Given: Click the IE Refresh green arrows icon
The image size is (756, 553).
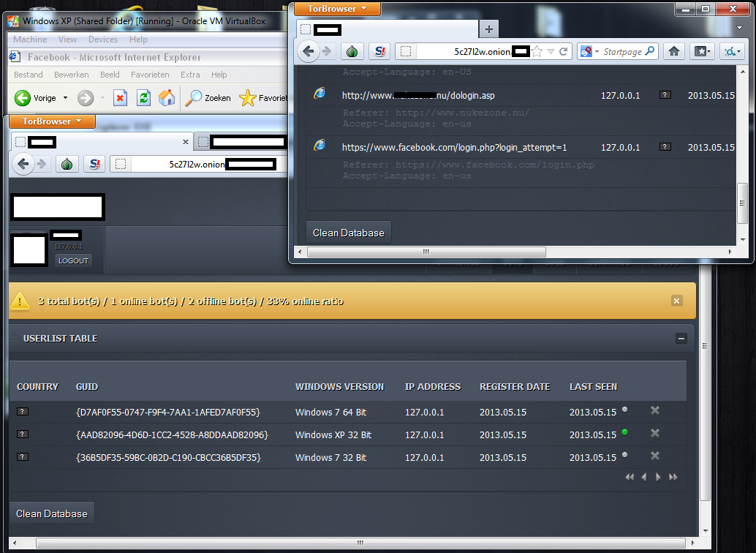Looking at the screenshot, I should coord(143,98).
